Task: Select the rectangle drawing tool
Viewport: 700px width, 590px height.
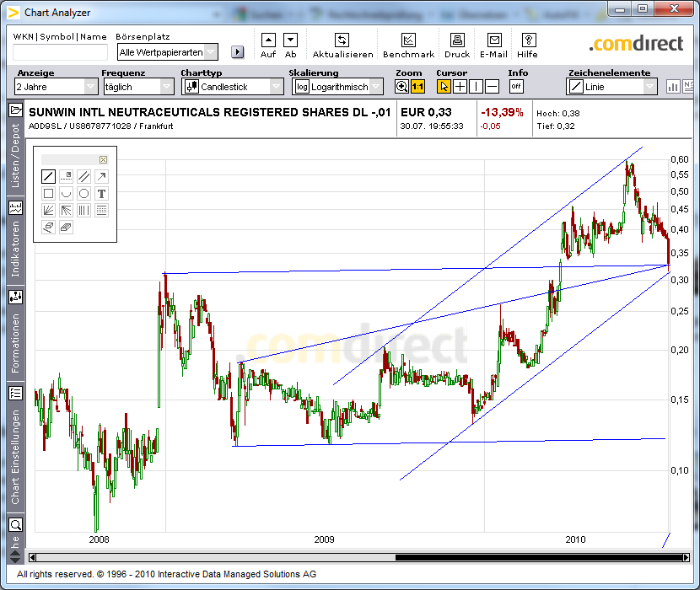Action: point(48,194)
